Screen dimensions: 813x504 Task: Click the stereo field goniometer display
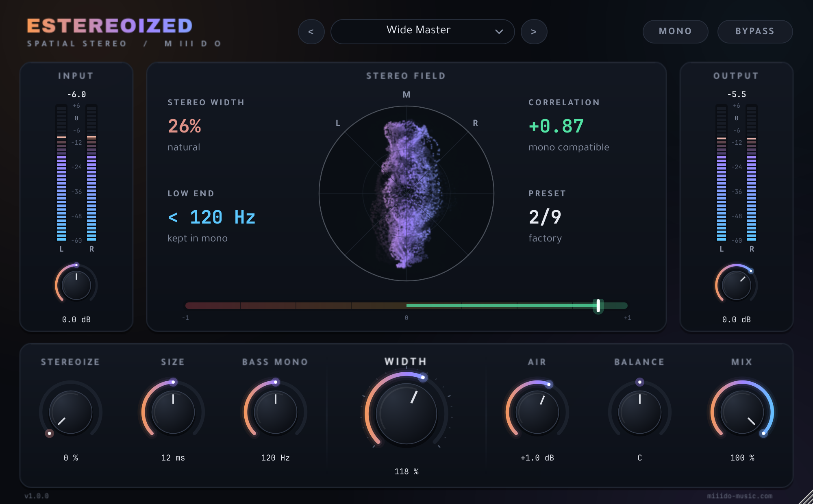406,193
